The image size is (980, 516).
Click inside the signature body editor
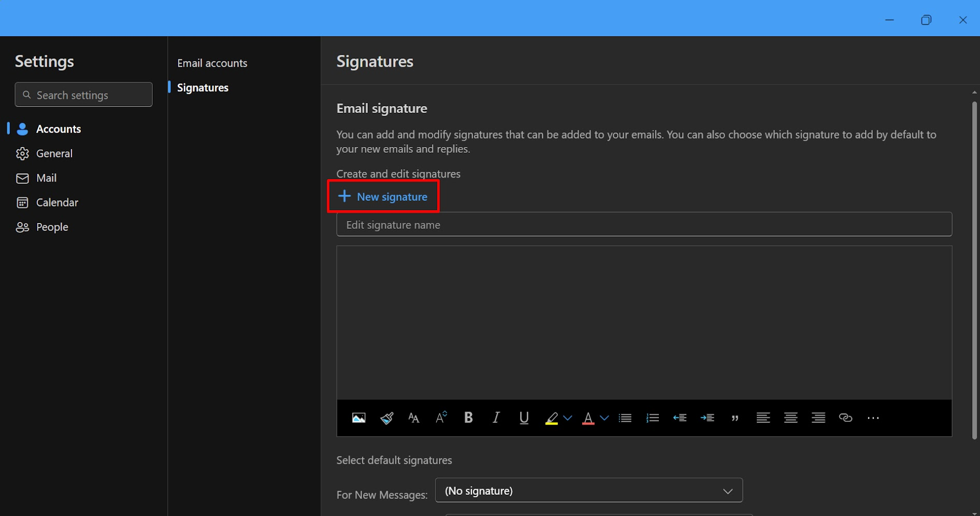(x=644, y=322)
